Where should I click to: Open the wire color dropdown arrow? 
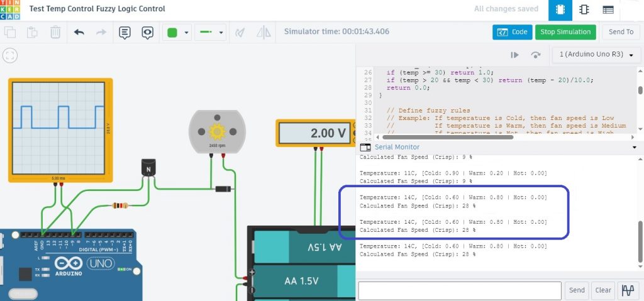(186, 33)
